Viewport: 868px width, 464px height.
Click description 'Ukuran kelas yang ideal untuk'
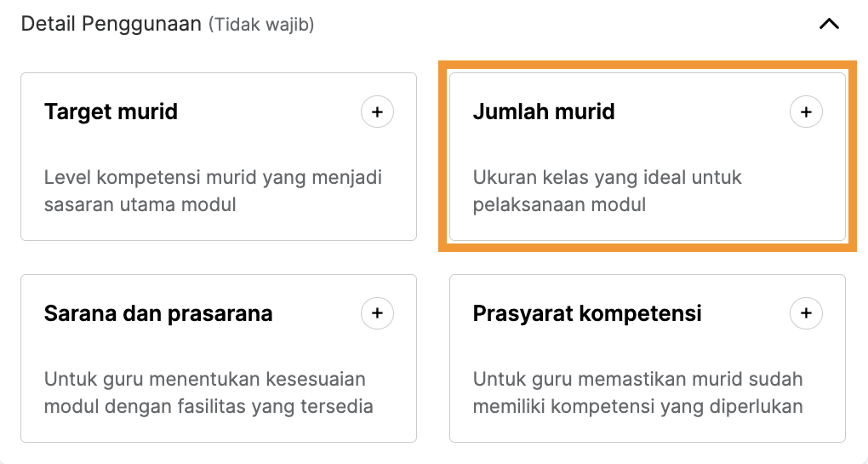click(x=608, y=178)
